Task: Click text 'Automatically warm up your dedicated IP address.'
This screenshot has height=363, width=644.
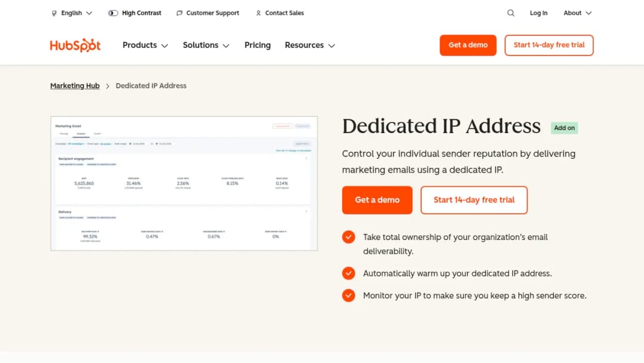Action: [x=457, y=273]
